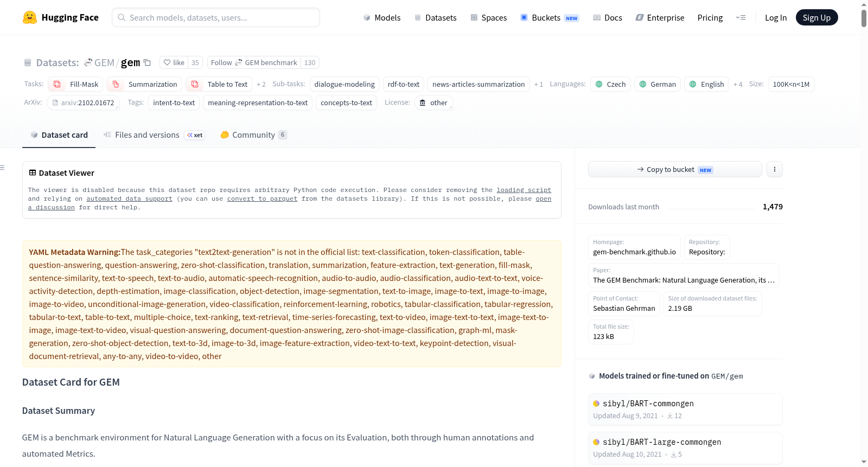Open Buckets from the top navigation
The height and width of the screenshot is (467, 868).
tap(550, 17)
